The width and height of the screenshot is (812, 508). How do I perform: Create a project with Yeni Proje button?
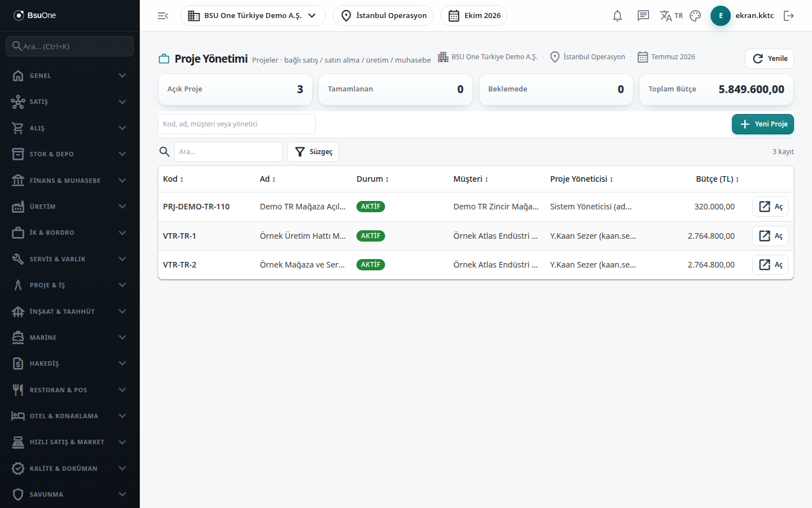763,124
